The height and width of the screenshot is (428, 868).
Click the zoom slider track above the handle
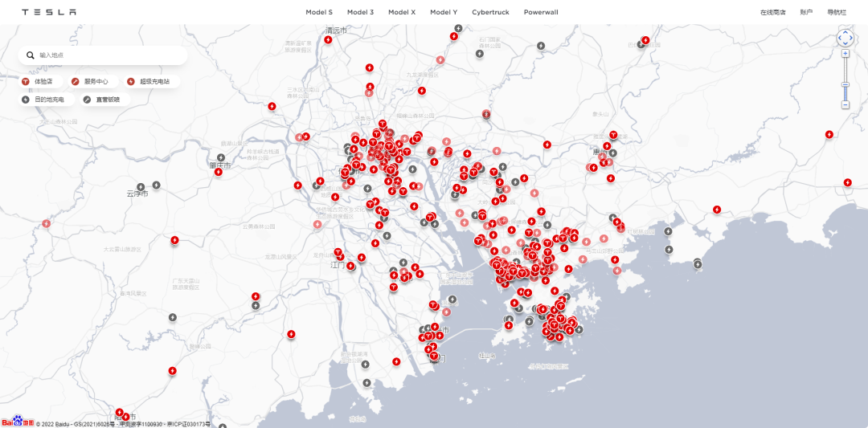[x=845, y=70]
